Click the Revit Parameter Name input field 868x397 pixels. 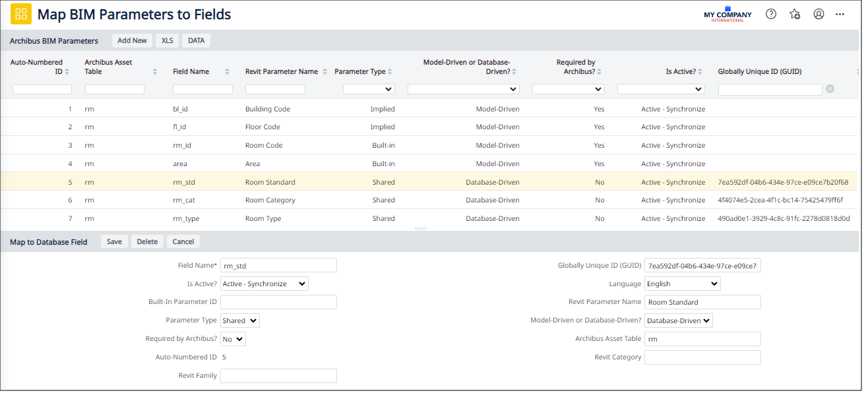tap(702, 302)
